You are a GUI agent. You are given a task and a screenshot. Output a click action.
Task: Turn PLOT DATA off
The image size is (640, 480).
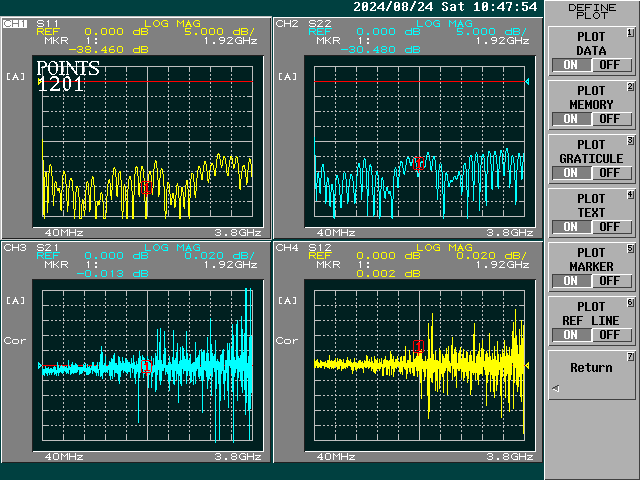[x=609, y=65]
